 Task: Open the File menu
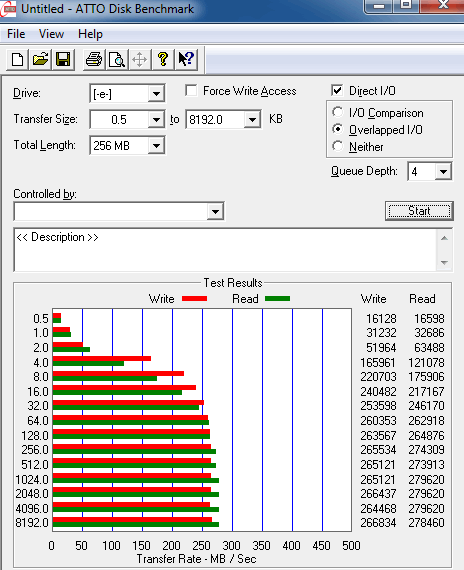[16, 34]
